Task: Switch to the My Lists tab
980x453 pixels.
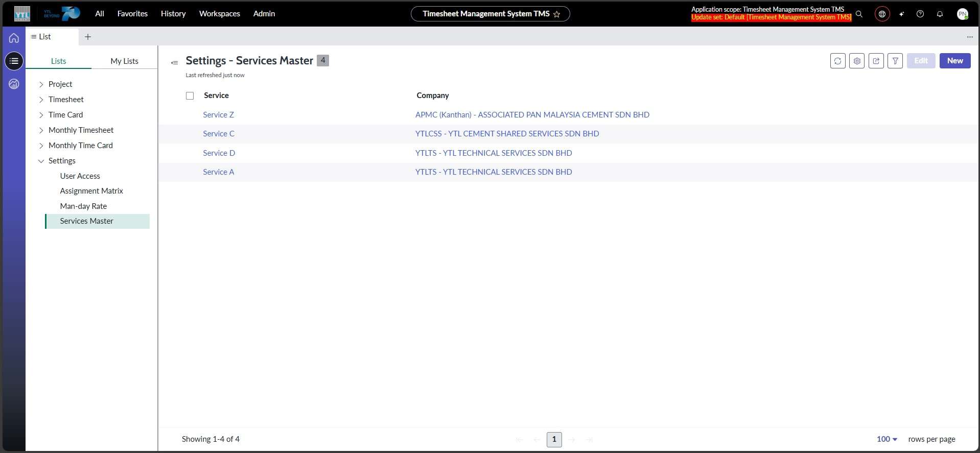Action: [x=124, y=61]
